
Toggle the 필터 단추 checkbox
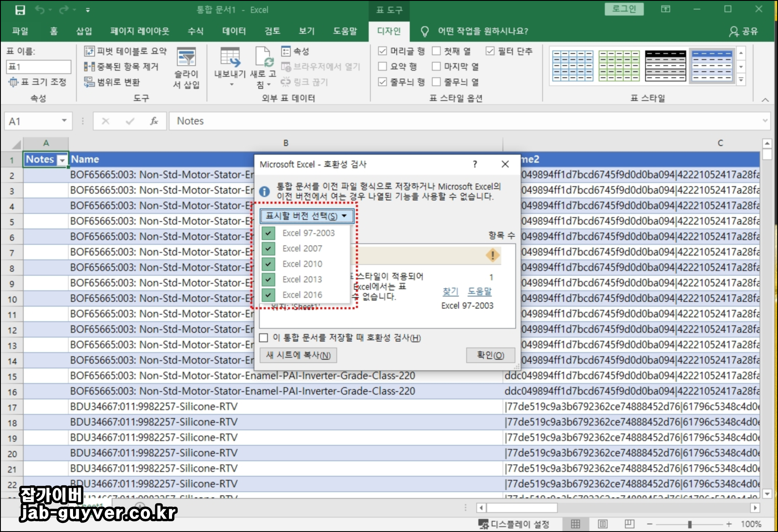pos(490,51)
